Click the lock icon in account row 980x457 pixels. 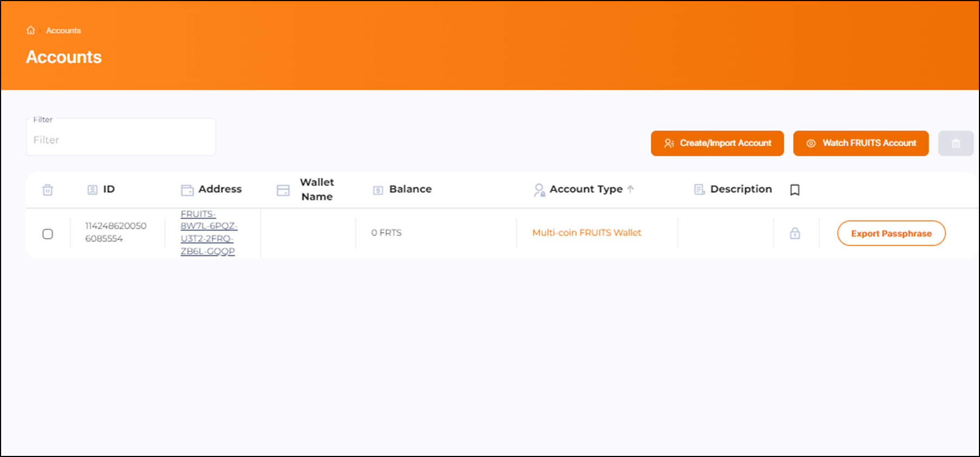coord(795,234)
